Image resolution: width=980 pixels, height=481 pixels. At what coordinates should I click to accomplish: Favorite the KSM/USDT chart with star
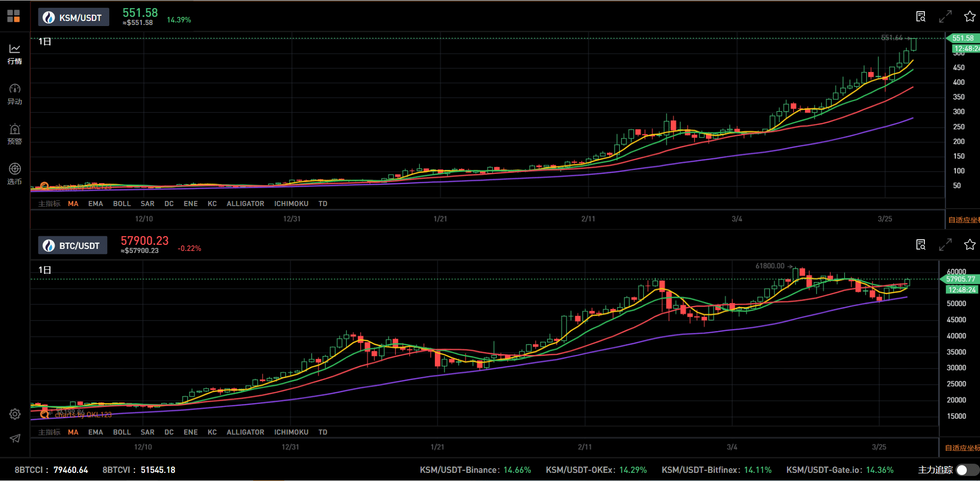coord(970,16)
